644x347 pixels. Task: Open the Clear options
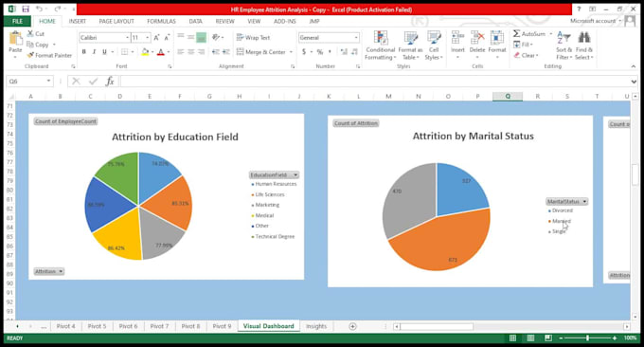pos(526,55)
